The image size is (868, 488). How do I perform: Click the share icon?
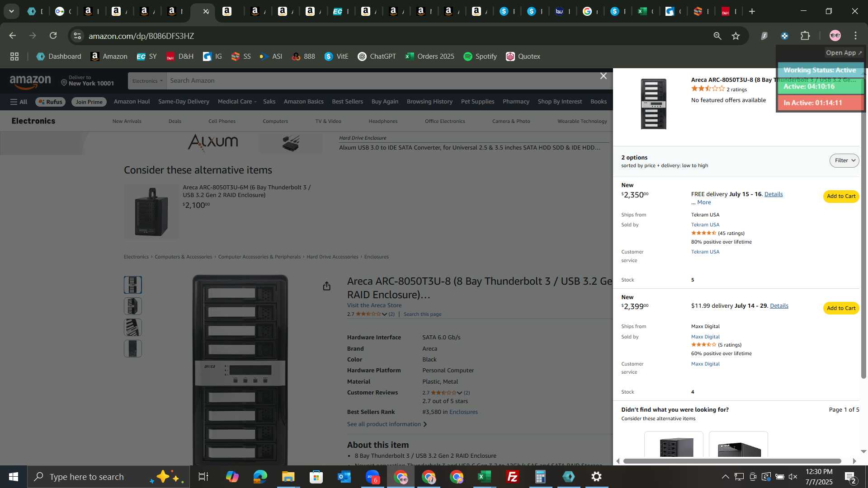pyautogui.click(x=327, y=286)
